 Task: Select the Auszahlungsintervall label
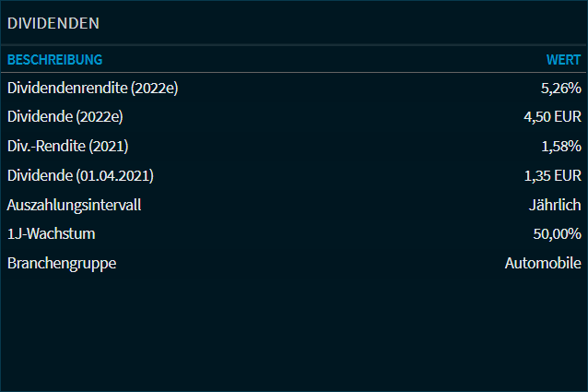pyautogui.click(x=74, y=205)
